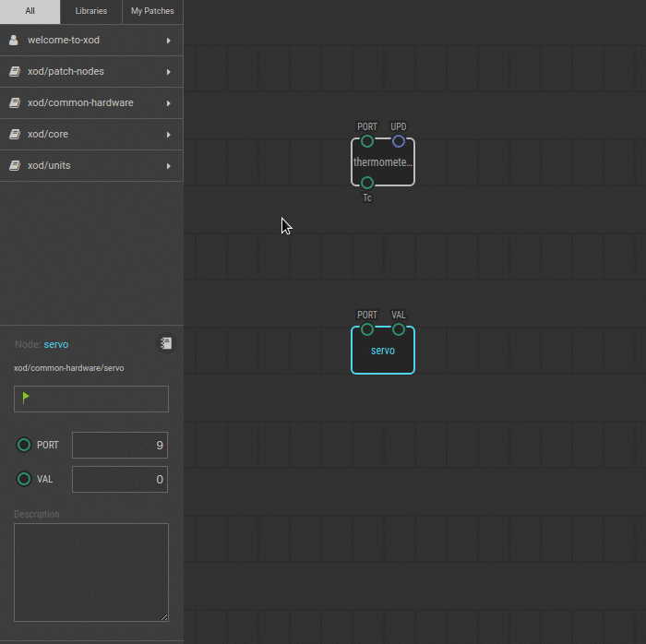
Task: Toggle the VAL pin circle in inspector
Action: [x=24, y=480]
